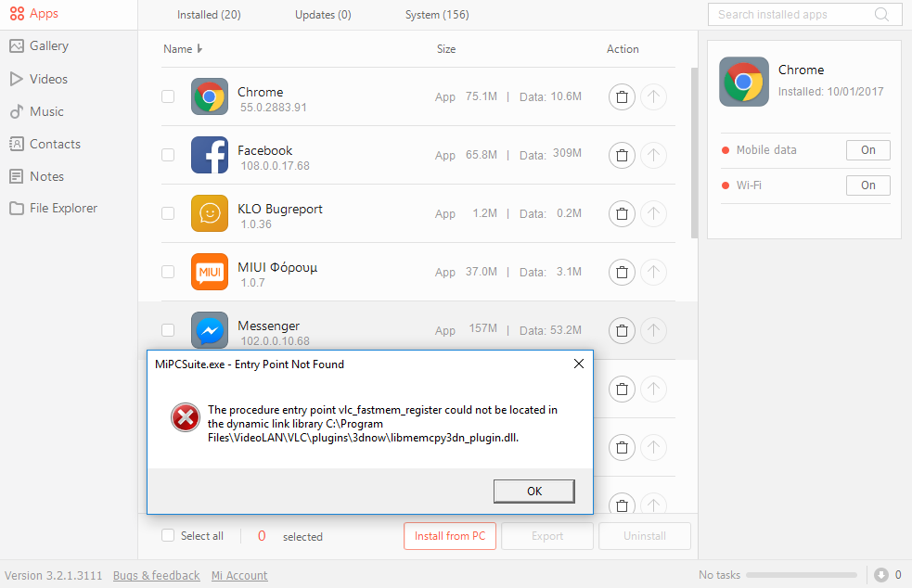The width and height of the screenshot is (912, 588).
Task: Click 'Installed: 10/01/2017' text
Action: coord(830,91)
